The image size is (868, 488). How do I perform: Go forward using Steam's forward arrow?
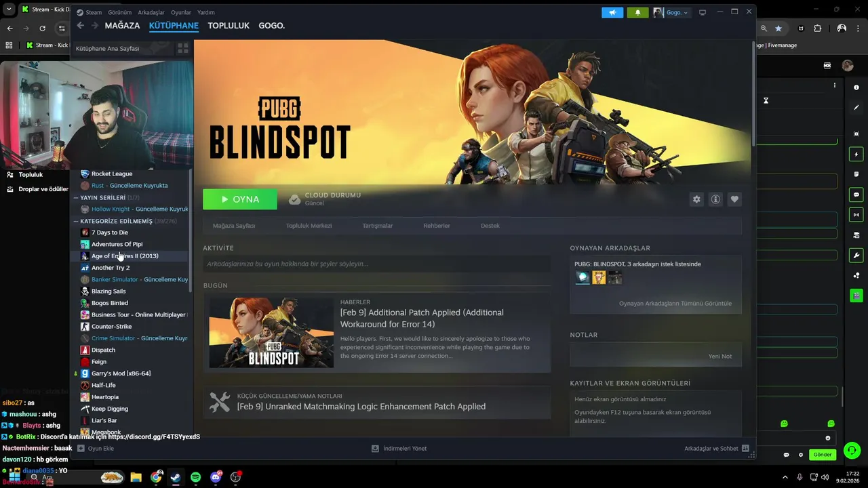click(95, 26)
